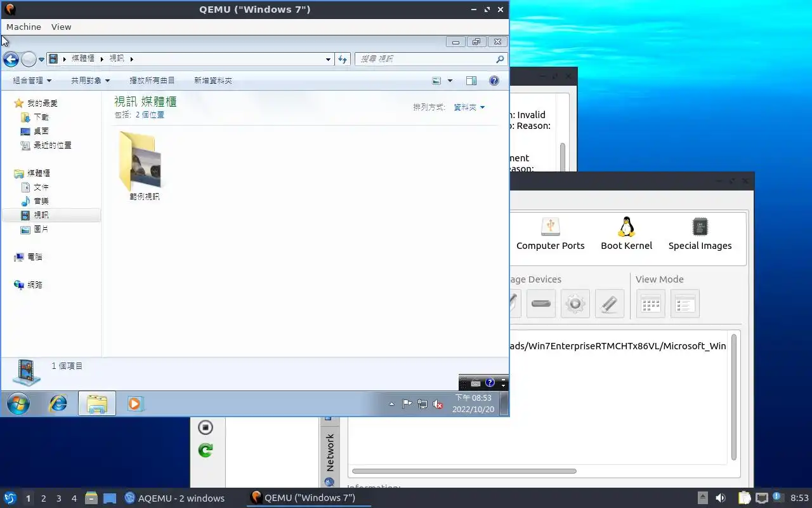Switch to workspace 2 in panel
812x508 pixels.
coord(44,498)
